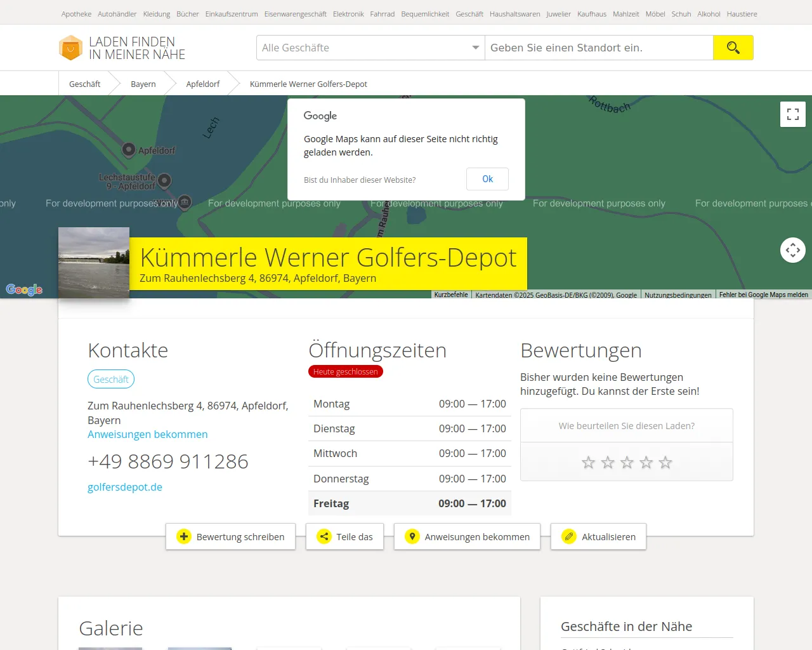Select the first rating star
Viewport: 812px width, 650px height.
click(x=588, y=463)
